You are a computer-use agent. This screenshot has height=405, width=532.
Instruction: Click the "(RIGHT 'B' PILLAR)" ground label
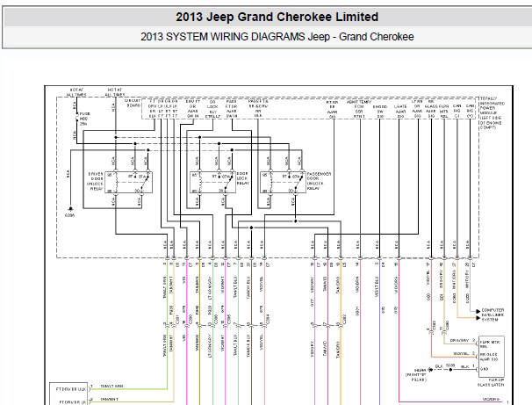click(415, 377)
